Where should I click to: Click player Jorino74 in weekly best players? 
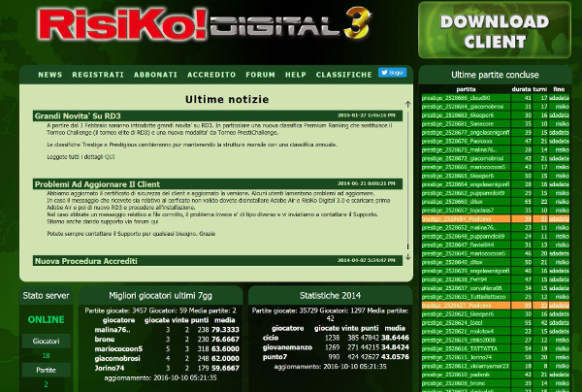pyautogui.click(x=109, y=369)
